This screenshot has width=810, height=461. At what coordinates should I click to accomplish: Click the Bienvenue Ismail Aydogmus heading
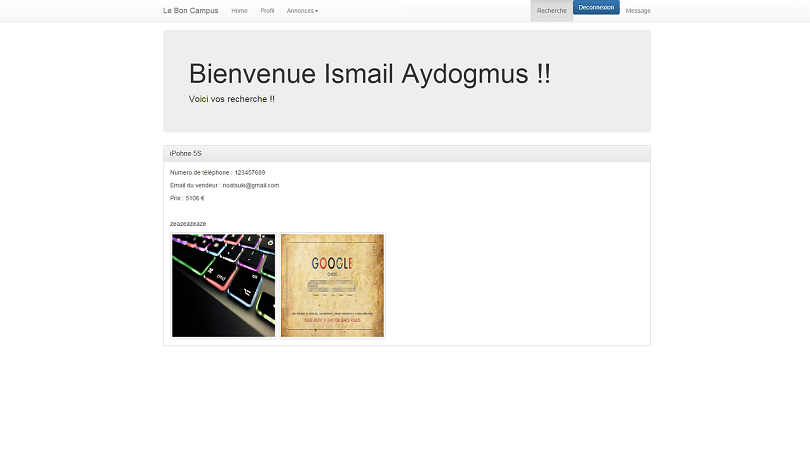click(370, 73)
